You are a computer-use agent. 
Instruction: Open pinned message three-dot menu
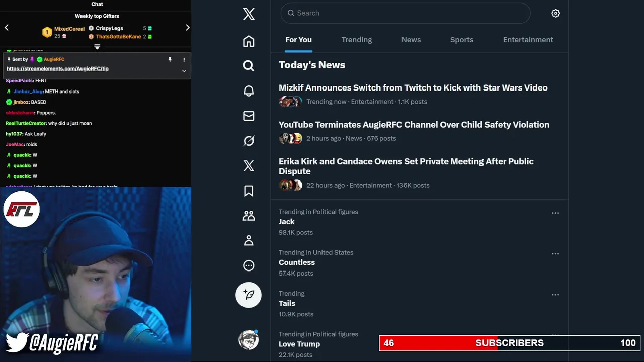tap(184, 59)
